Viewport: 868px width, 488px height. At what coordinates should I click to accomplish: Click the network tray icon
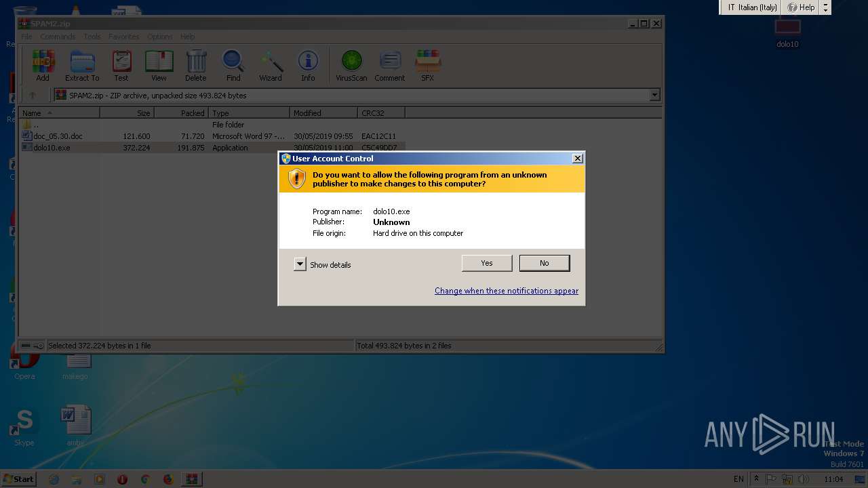pyautogui.click(x=787, y=479)
